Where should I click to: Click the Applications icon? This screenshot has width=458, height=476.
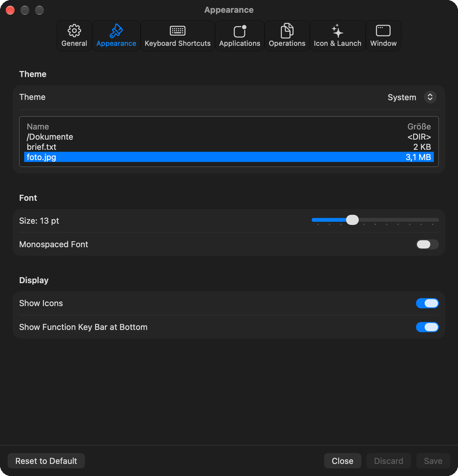[x=239, y=31]
